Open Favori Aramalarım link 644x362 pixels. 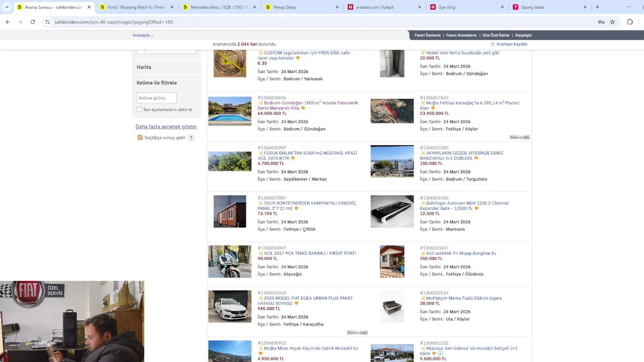461,35
